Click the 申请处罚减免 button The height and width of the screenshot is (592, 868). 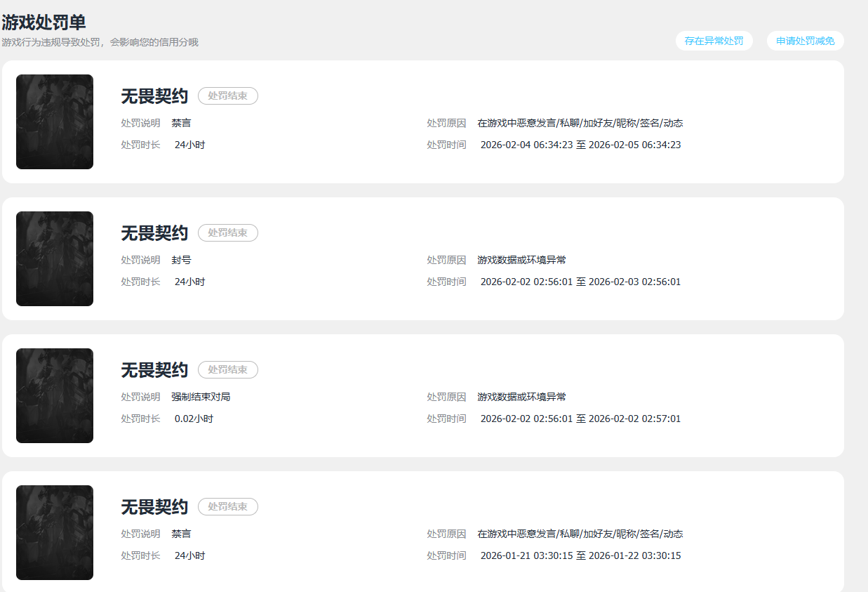[805, 41]
